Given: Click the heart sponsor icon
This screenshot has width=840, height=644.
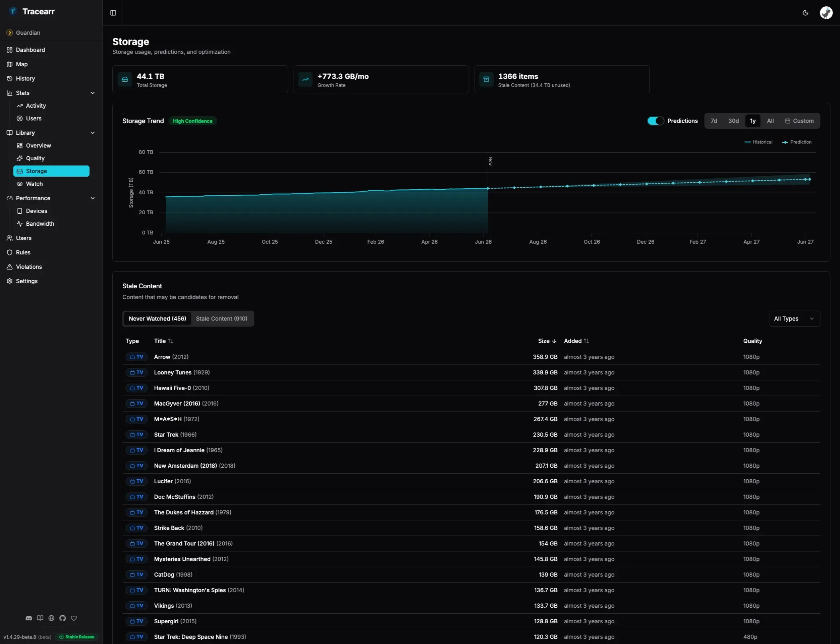Looking at the screenshot, I should click(x=74, y=618).
